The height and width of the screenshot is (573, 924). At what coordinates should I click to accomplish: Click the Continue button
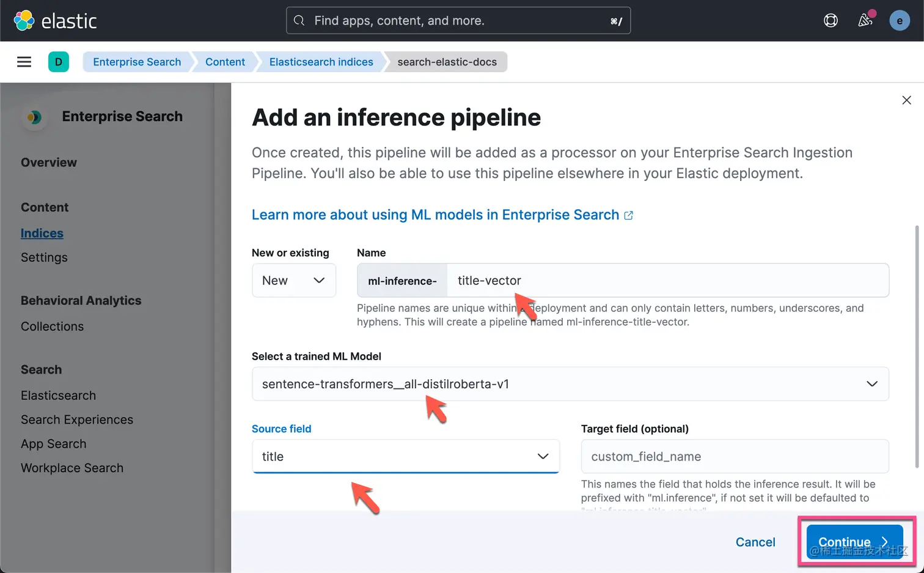854,542
